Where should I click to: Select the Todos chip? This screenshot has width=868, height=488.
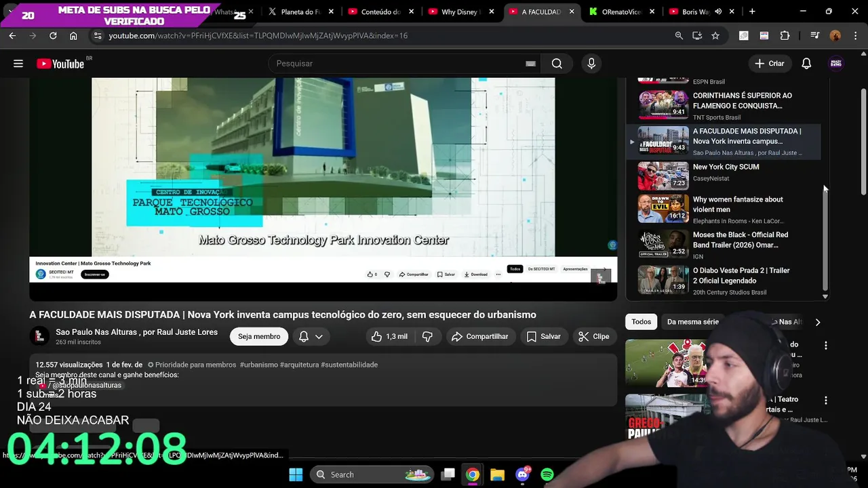click(x=641, y=322)
